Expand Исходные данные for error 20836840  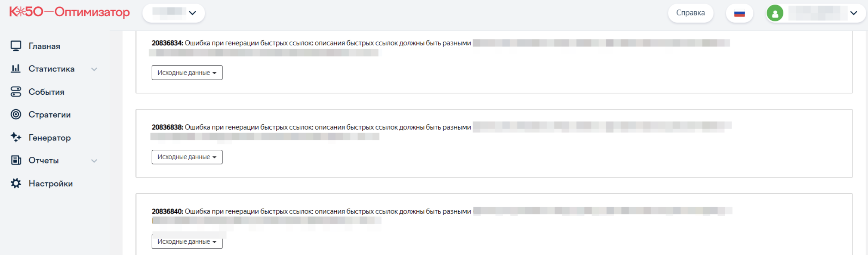pos(187,242)
